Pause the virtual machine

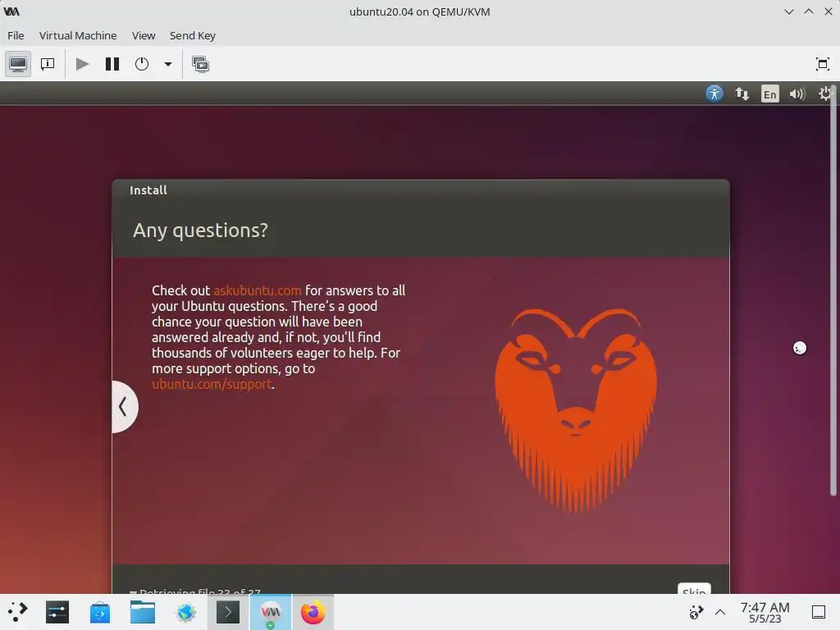click(112, 64)
